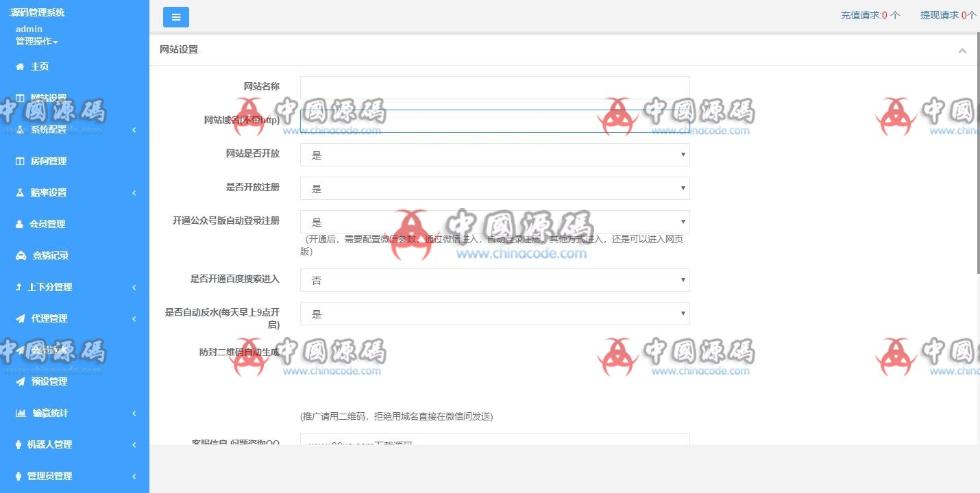Expand the 输赢统计 submenu arrow

click(x=134, y=413)
